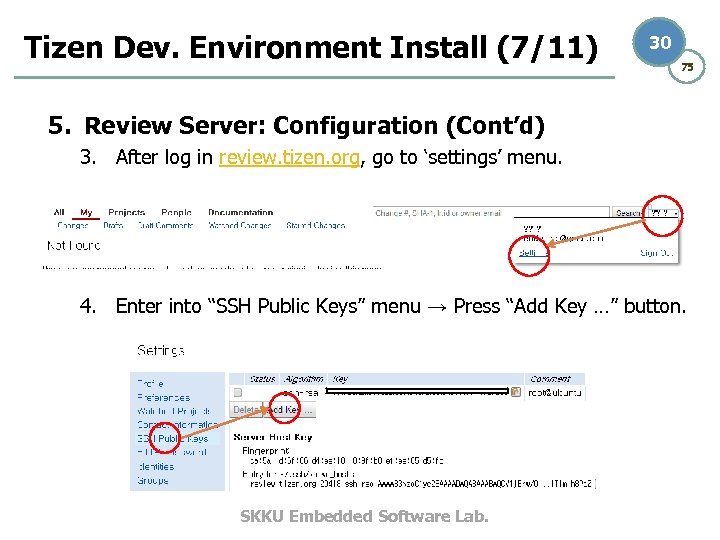
Task: Click the Add Key ... button
Action: coord(289,410)
